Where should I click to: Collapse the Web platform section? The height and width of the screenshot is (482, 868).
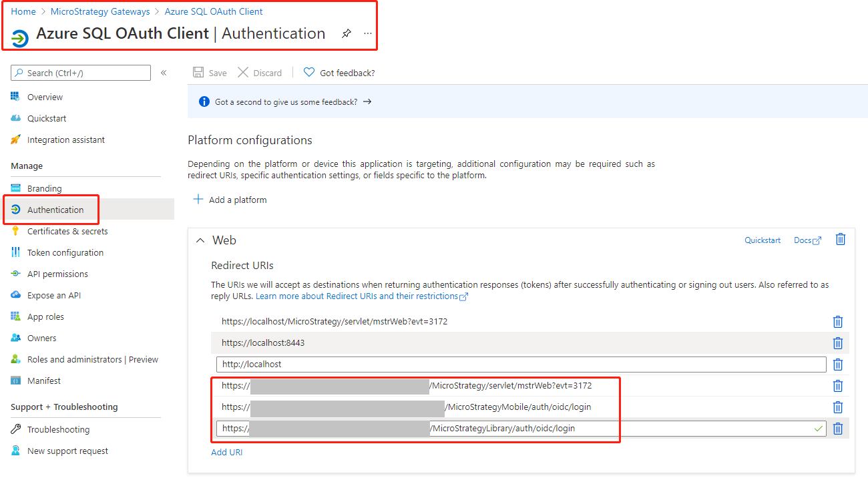(x=200, y=240)
